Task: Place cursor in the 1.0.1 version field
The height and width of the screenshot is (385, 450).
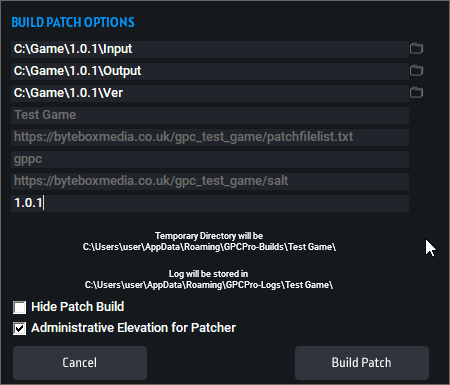Action: point(210,203)
